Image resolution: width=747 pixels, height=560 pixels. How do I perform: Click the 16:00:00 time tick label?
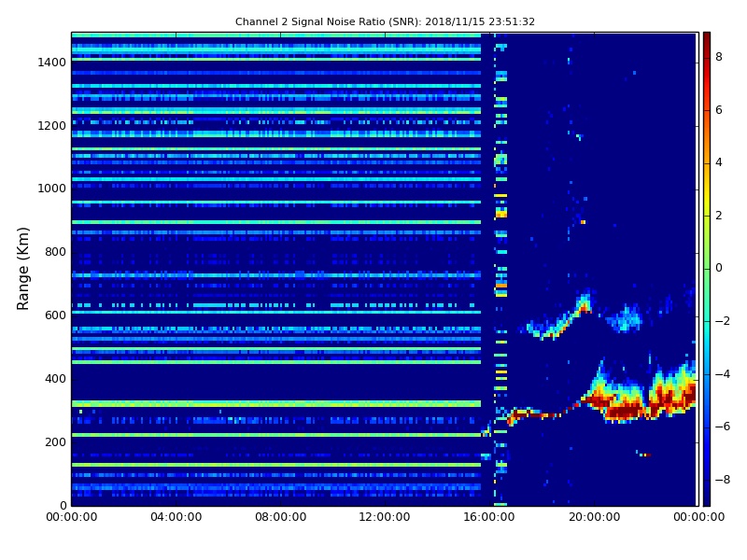(x=489, y=517)
